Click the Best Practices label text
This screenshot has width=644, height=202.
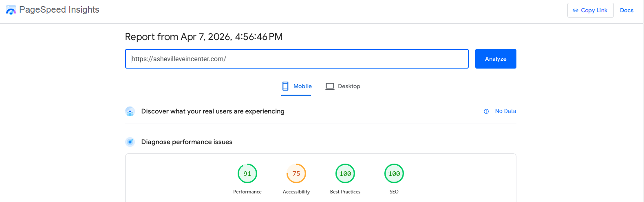(x=345, y=192)
